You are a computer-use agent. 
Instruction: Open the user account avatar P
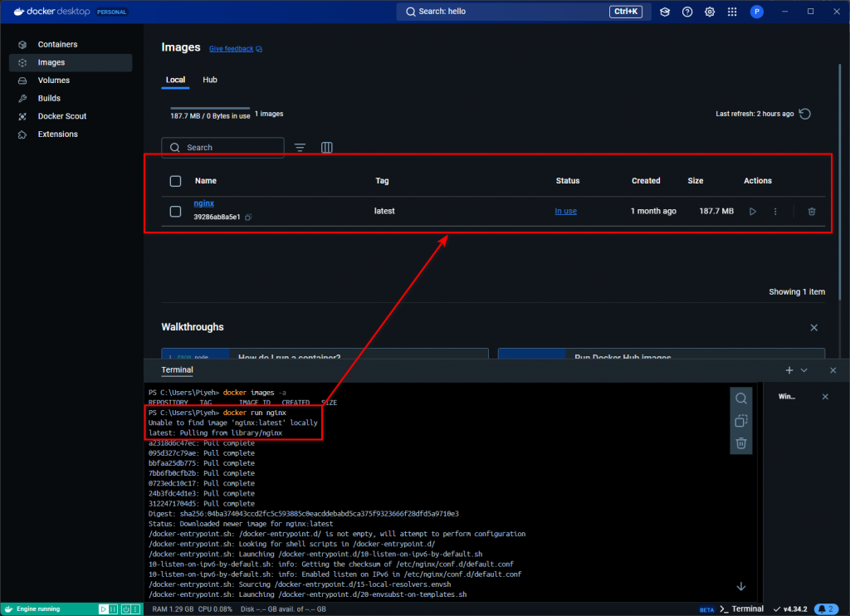pos(757,12)
